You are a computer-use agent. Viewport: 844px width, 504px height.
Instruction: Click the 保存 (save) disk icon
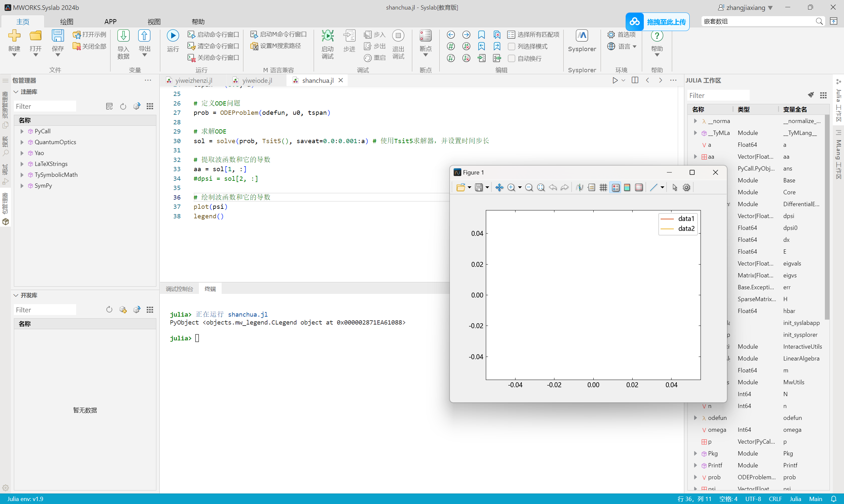click(58, 36)
